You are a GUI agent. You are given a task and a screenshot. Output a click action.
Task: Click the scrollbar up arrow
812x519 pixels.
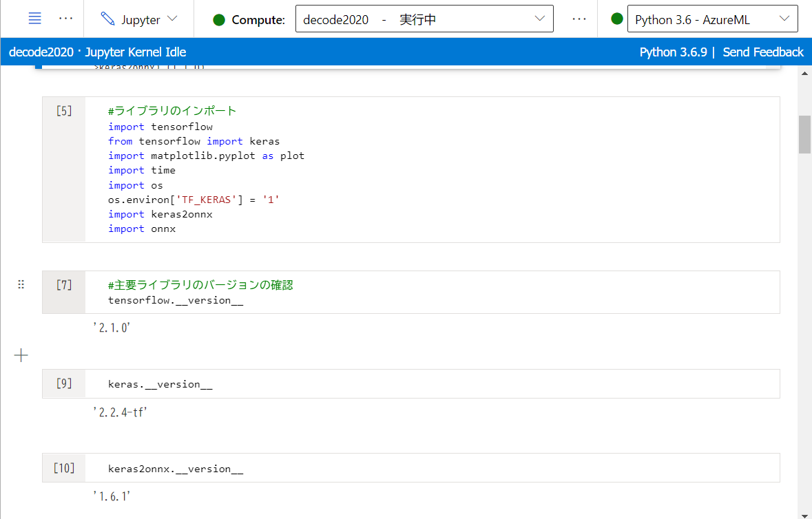(x=804, y=74)
